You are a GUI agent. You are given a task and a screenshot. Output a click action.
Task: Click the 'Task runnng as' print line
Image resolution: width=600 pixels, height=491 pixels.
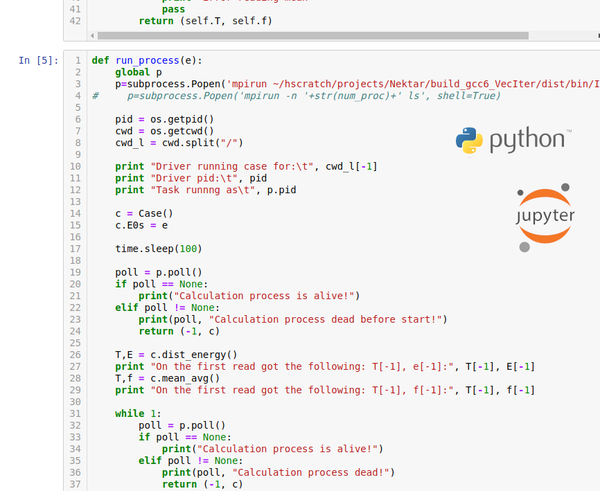coord(205,190)
